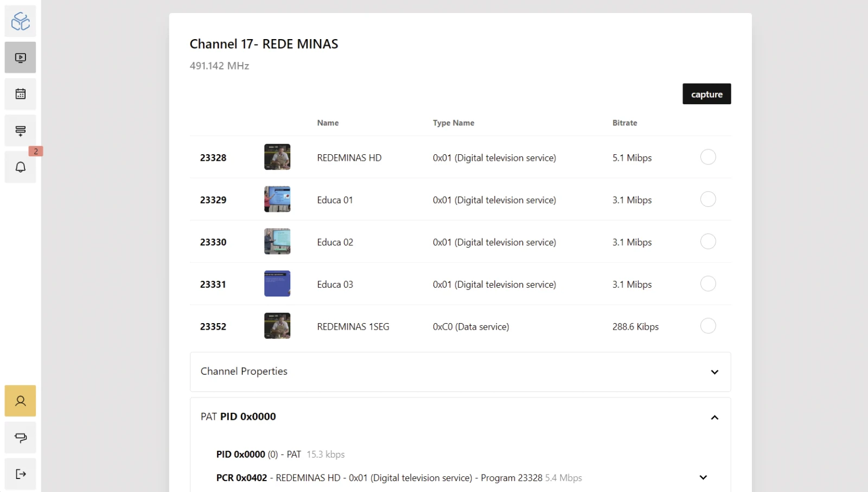Viewport: 868px width, 492px height.
Task: Open the notifications bell icon
Action: [21, 167]
